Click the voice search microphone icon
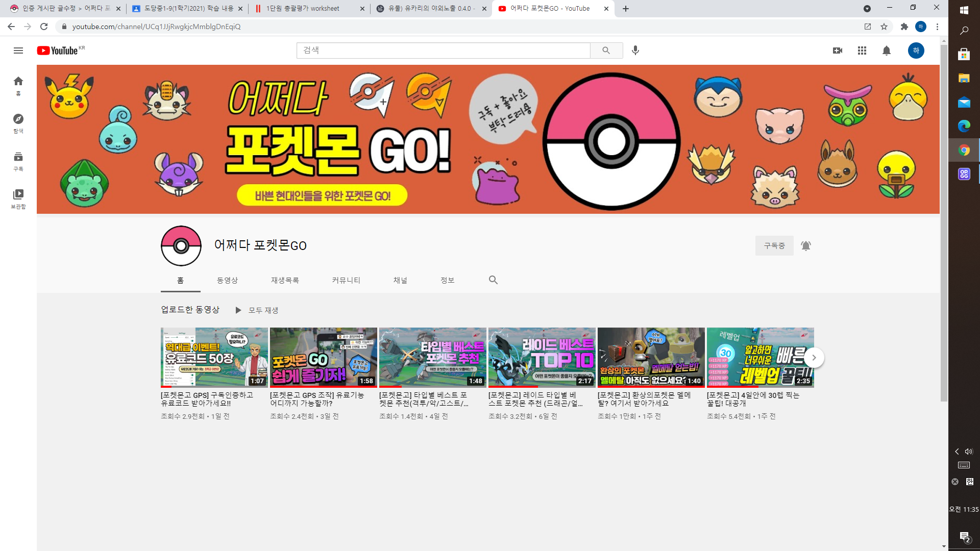 [635, 51]
